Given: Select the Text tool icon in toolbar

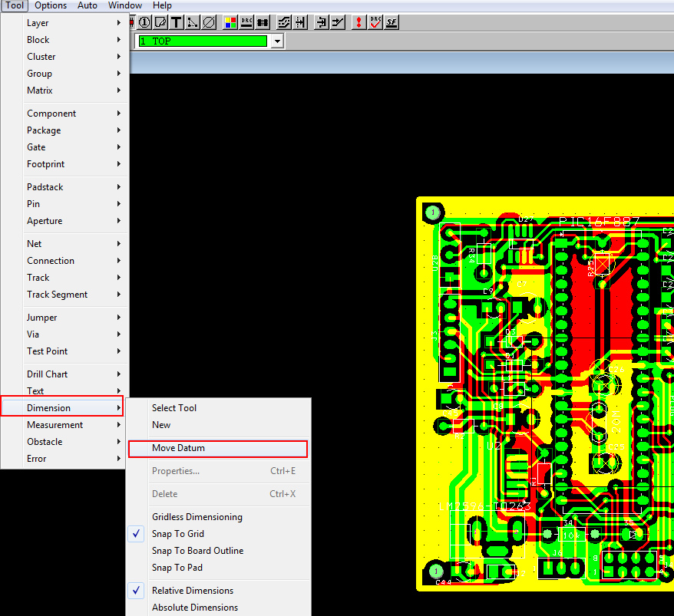Looking at the screenshot, I should point(177,22).
